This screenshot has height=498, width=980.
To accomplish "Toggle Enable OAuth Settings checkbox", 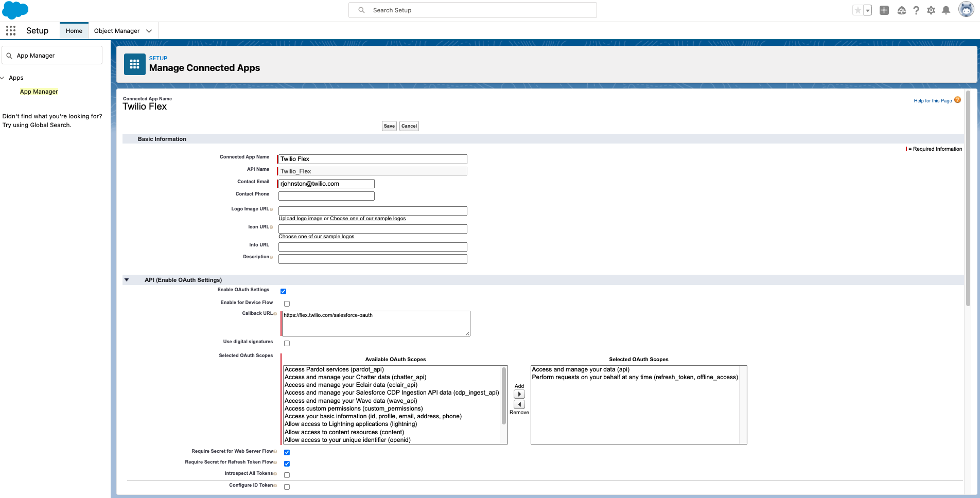I will 283,292.
